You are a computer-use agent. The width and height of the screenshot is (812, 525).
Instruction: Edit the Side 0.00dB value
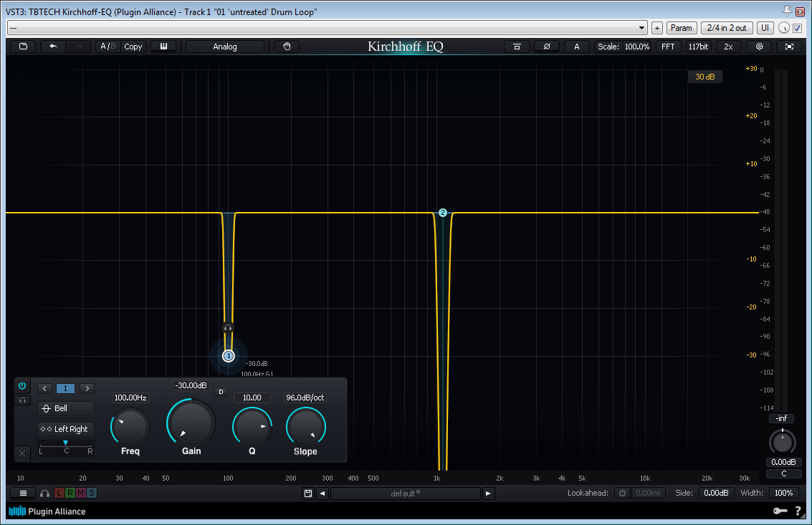pyautogui.click(x=716, y=493)
